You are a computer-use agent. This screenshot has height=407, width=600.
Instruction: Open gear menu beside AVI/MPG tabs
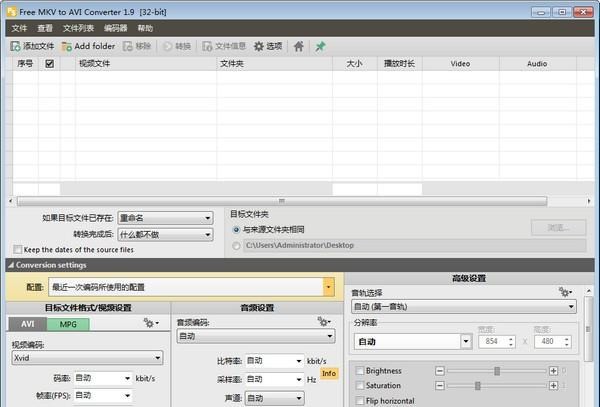151,323
